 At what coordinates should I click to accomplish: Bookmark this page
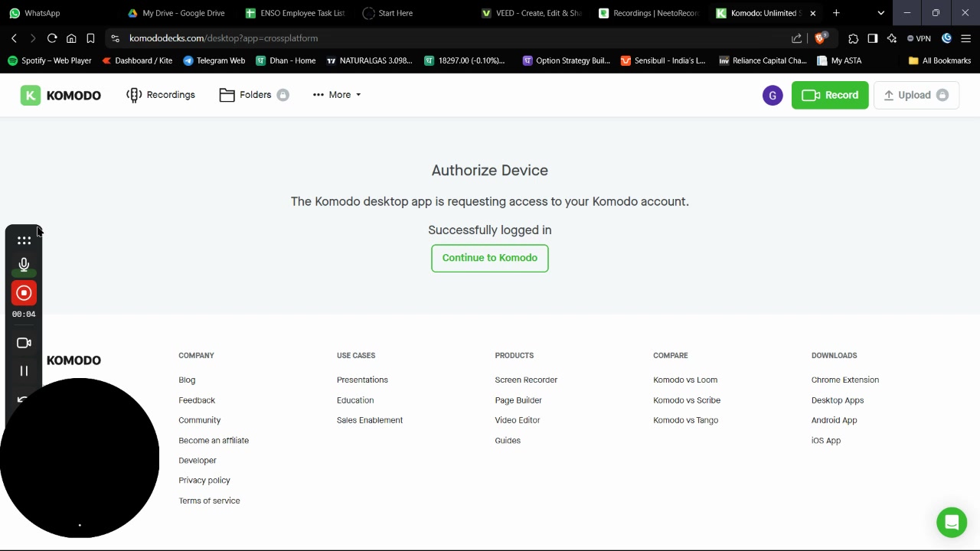click(90, 38)
